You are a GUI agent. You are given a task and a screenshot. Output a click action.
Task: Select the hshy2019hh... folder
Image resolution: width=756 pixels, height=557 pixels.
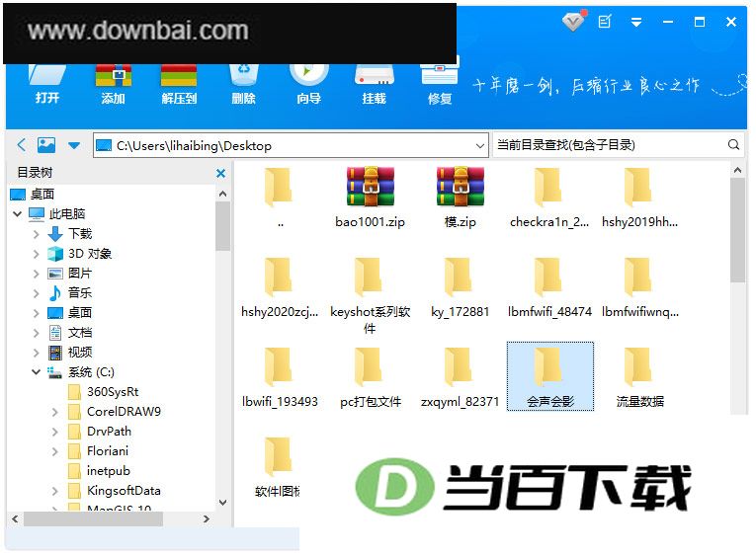[x=639, y=198]
